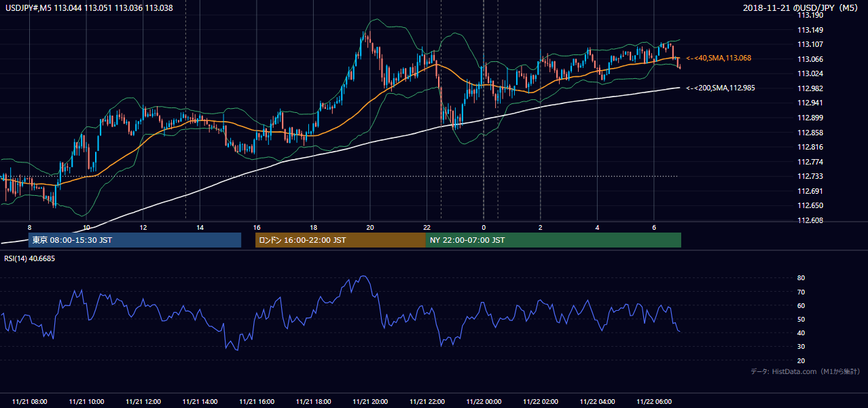Click bottom time label 11/21 12:00
Screen dimensions: 868x408
point(143,402)
